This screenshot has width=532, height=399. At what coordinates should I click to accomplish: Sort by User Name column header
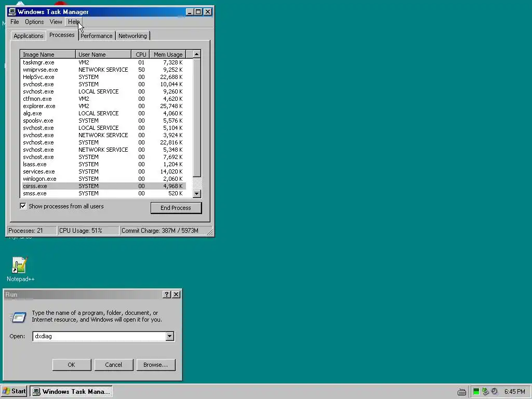(103, 54)
